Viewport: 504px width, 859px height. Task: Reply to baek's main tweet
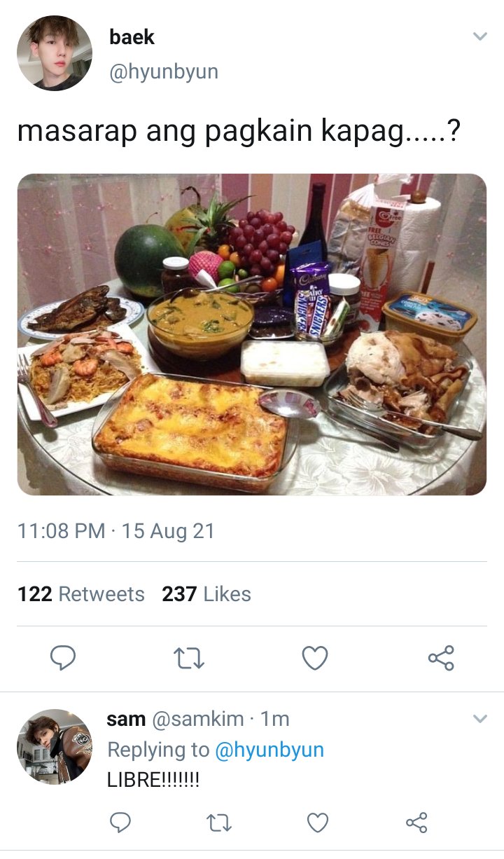pyautogui.click(x=63, y=658)
